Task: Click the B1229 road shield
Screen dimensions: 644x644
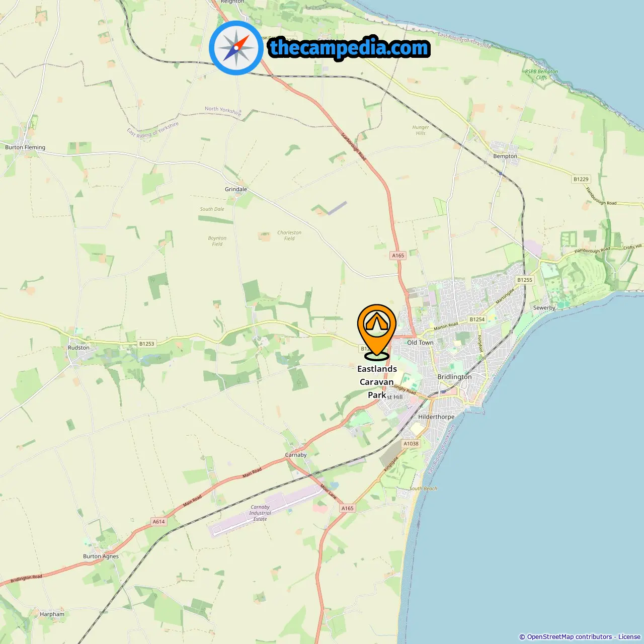Action: [x=581, y=179]
